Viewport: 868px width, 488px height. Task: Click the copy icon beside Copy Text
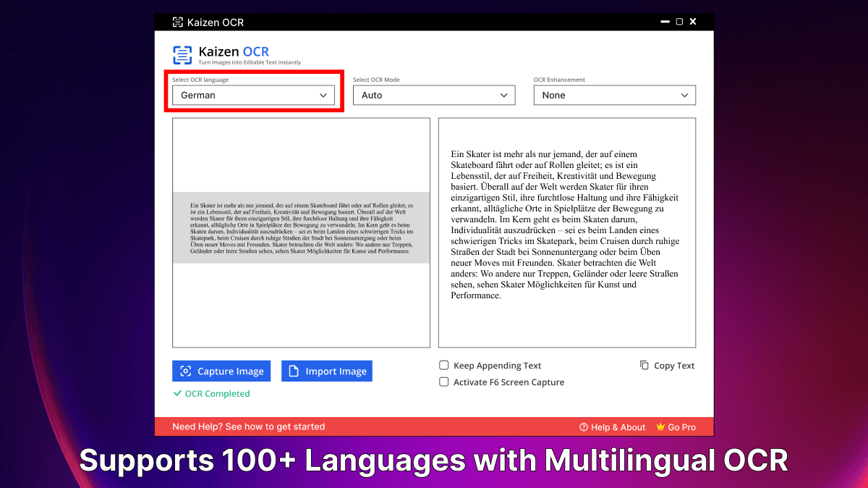click(643, 366)
